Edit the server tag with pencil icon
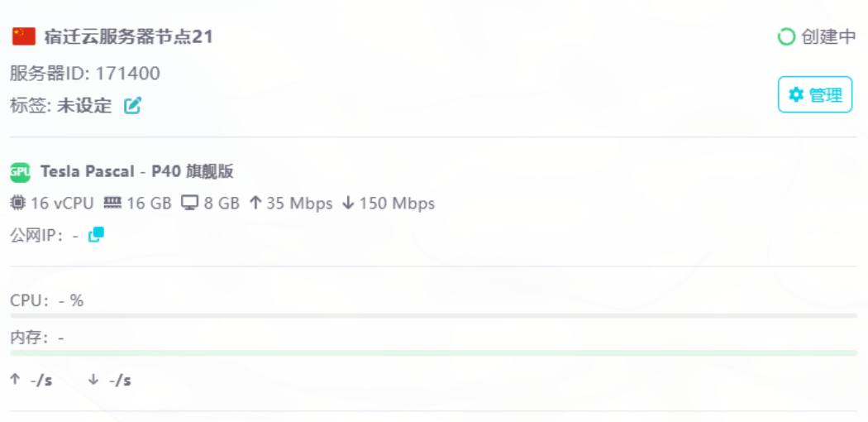The height and width of the screenshot is (422, 868). pyautogui.click(x=133, y=105)
